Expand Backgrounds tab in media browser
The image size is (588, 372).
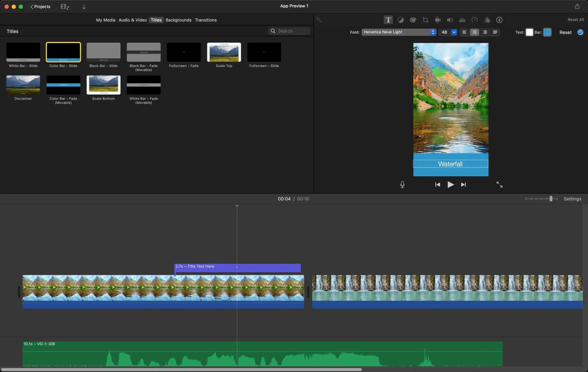(x=178, y=20)
